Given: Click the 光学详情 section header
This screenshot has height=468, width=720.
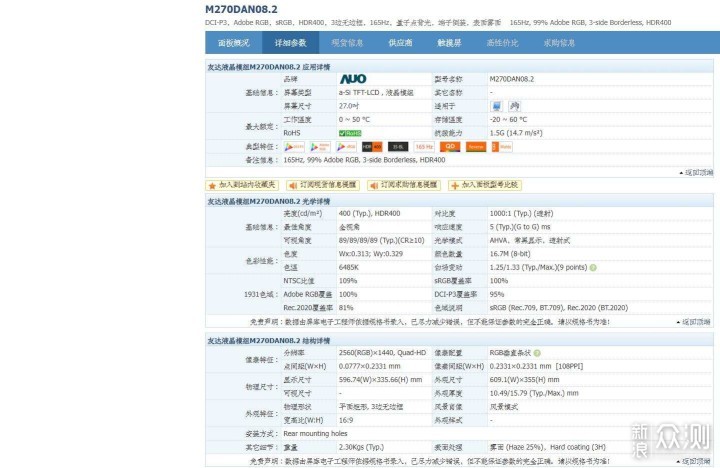Looking at the screenshot, I should coord(269,201).
